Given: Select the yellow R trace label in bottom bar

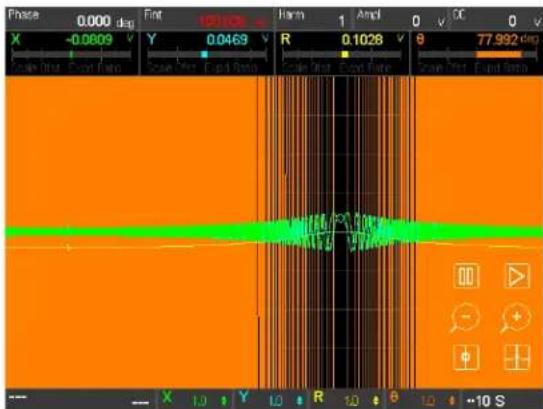Looking at the screenshot, I should [x=318, y=397].
